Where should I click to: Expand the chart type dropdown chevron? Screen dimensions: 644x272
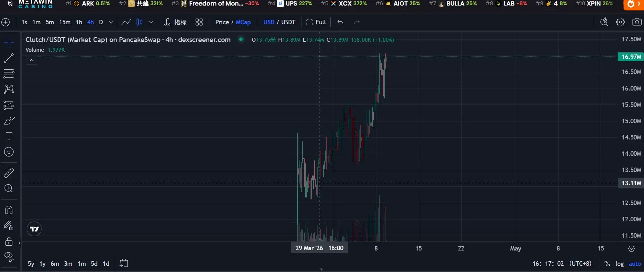pos(151,22)
